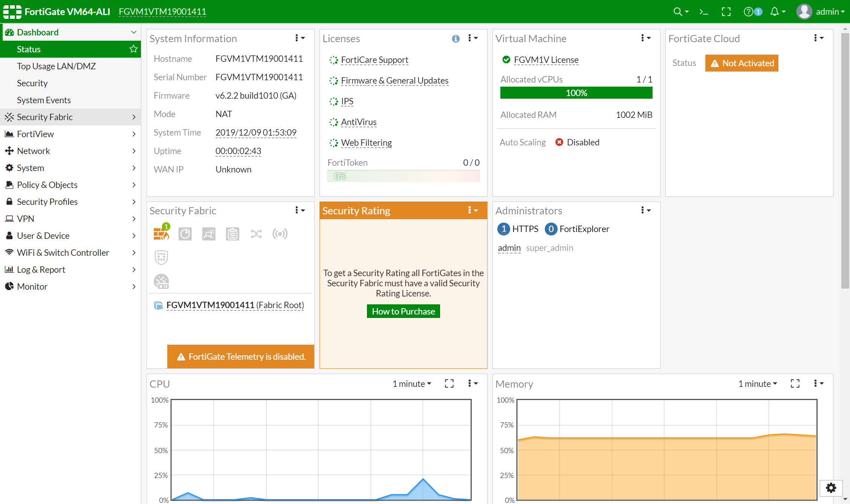This screenshot has width=850, height=504.
Task: Click the document/policy icon in Security Fabric panel
Action: 232,234
